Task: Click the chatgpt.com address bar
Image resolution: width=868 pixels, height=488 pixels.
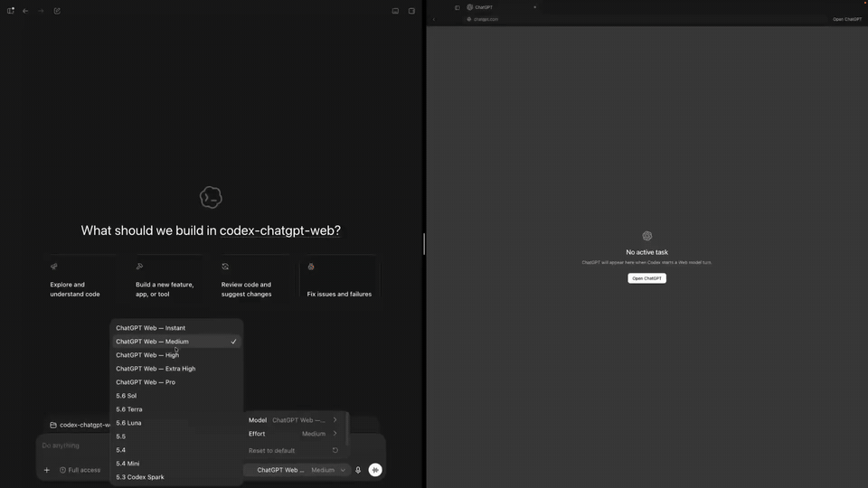Action: pos(645,19)
